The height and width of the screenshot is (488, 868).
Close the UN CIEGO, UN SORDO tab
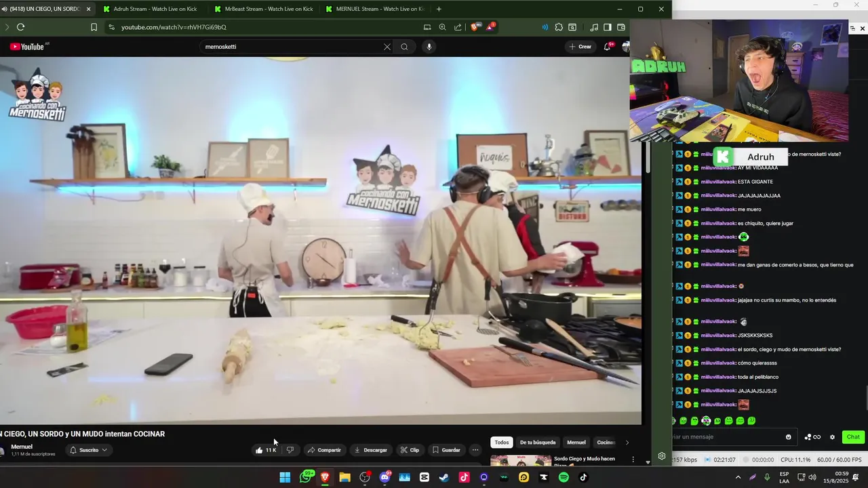tap(88, 9)
